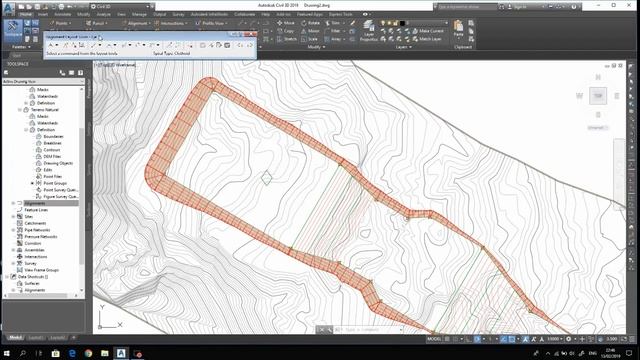Select Feature Lines in Toolspace tree

[x=36, y=210]
